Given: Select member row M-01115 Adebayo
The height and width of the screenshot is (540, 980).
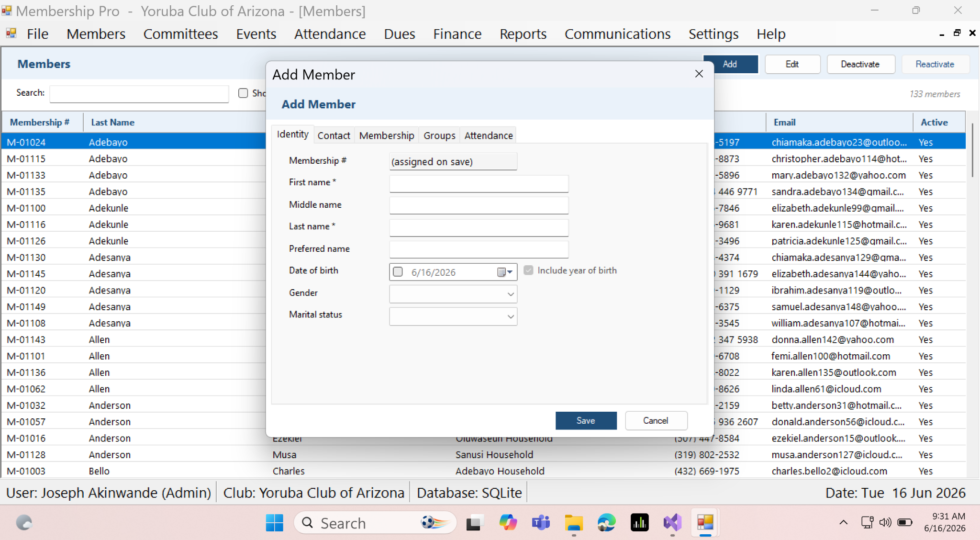Looking at the screenshot, I should tap(483, 158).
